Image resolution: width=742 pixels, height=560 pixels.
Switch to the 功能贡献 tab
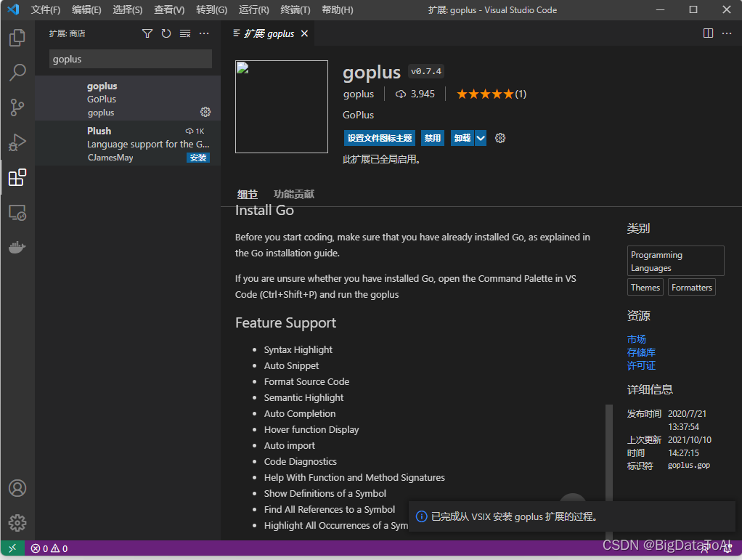pos(294,194)
